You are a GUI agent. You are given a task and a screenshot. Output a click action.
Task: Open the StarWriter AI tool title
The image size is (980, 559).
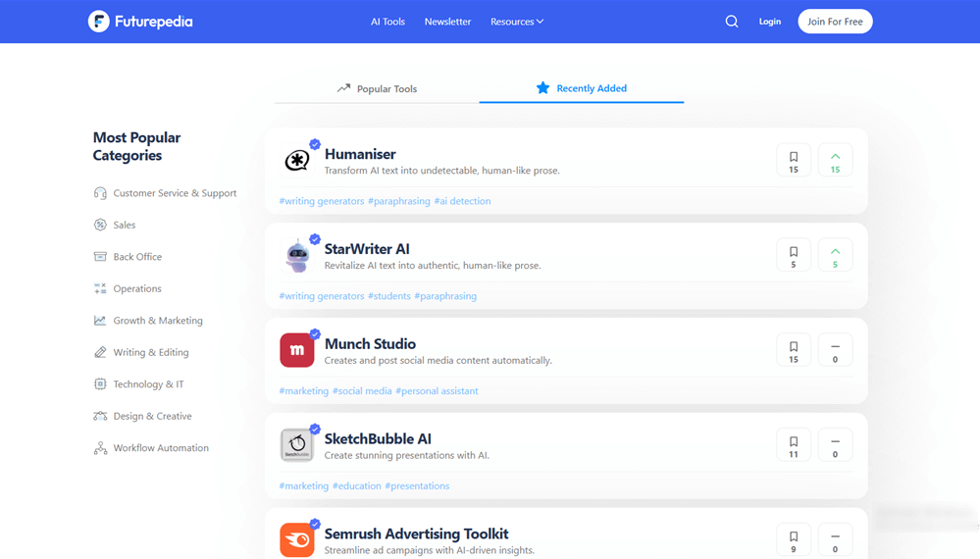click(x=367, y=248)
